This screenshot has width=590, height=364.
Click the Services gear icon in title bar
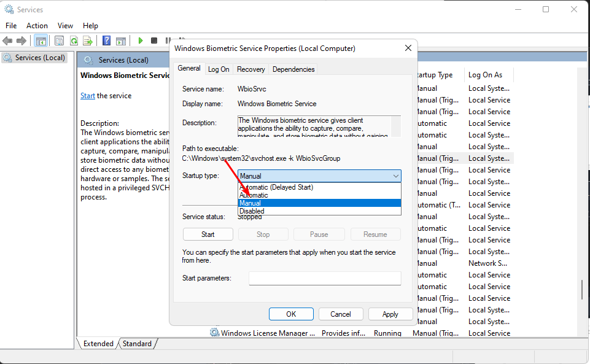pyautogui.click(x=9, y=9)
